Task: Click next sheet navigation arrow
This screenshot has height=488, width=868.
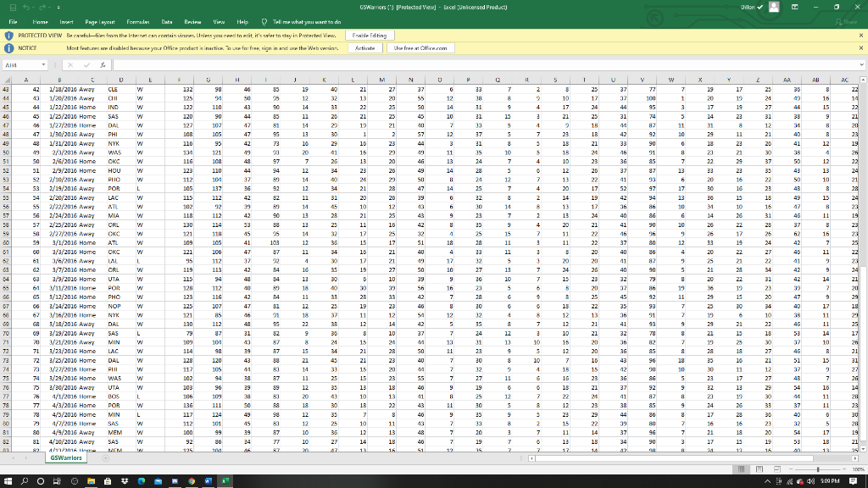Action: pyautogui.click(x=26, y=458)
